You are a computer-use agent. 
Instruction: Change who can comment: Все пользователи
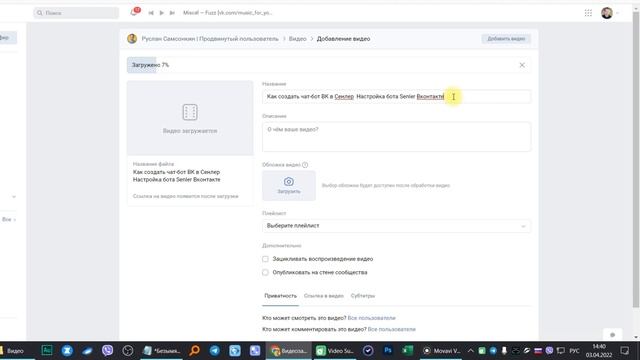(391, 329)
